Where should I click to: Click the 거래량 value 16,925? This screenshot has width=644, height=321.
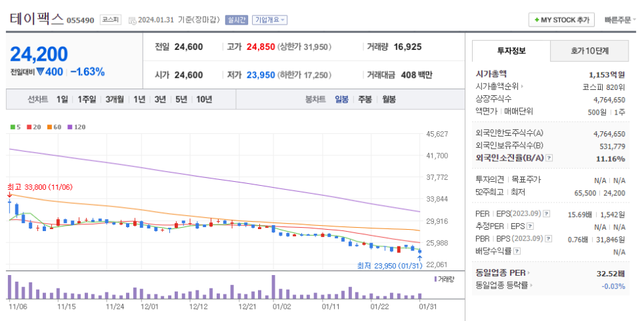tap(407, 47)
